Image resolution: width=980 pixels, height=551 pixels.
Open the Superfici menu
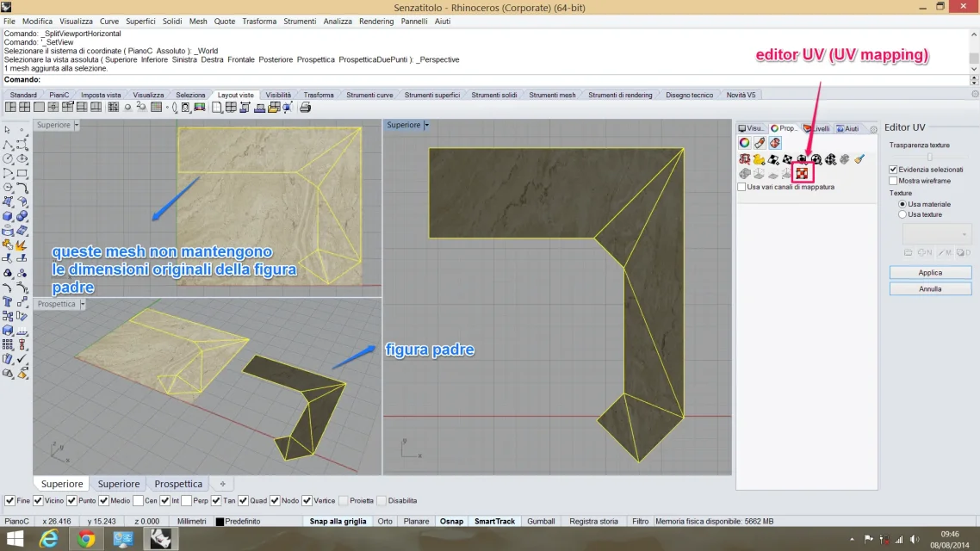(x=140, y=22)
